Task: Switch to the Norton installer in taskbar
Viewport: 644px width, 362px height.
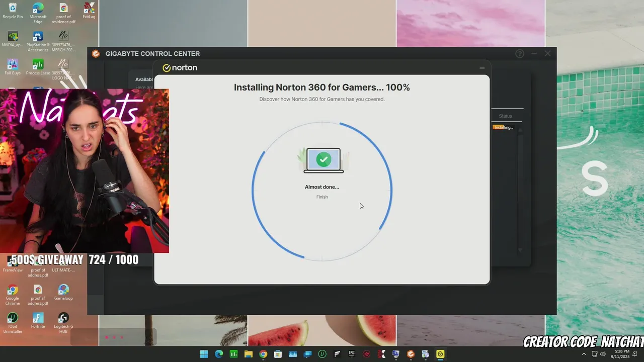Action: tap(440, 354)
